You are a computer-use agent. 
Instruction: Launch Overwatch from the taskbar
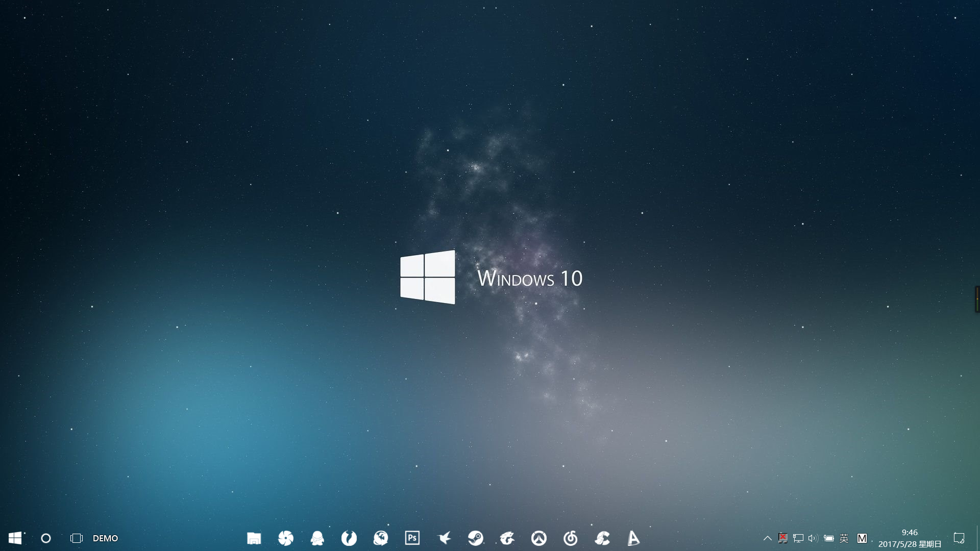[x=539, y=538]
